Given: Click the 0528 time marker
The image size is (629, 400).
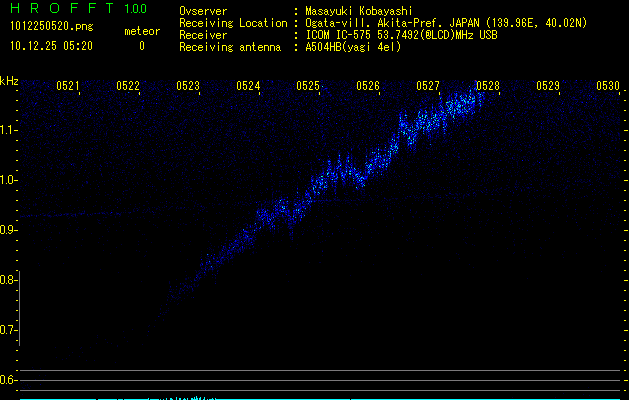Looking at the screenshot, I should (x=488, y=86).
